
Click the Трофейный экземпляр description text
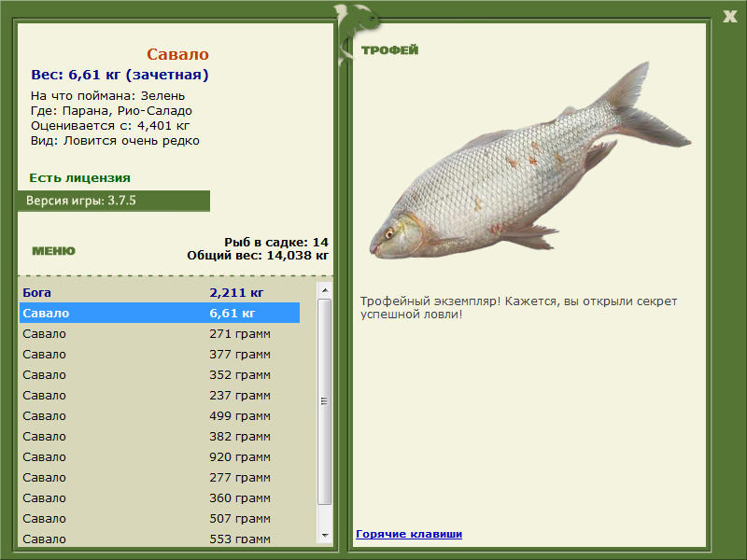[x=518, y=308]
